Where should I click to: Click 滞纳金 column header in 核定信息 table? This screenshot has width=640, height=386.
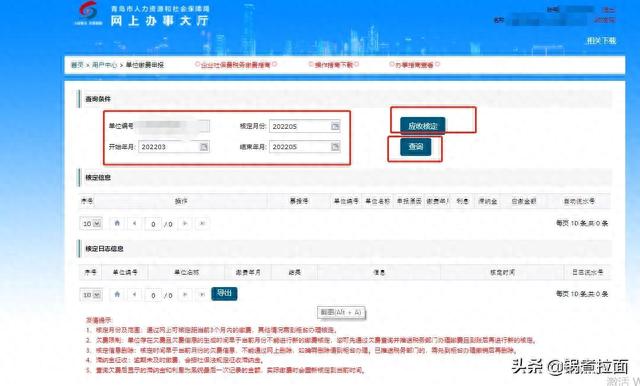coord(487,201)
